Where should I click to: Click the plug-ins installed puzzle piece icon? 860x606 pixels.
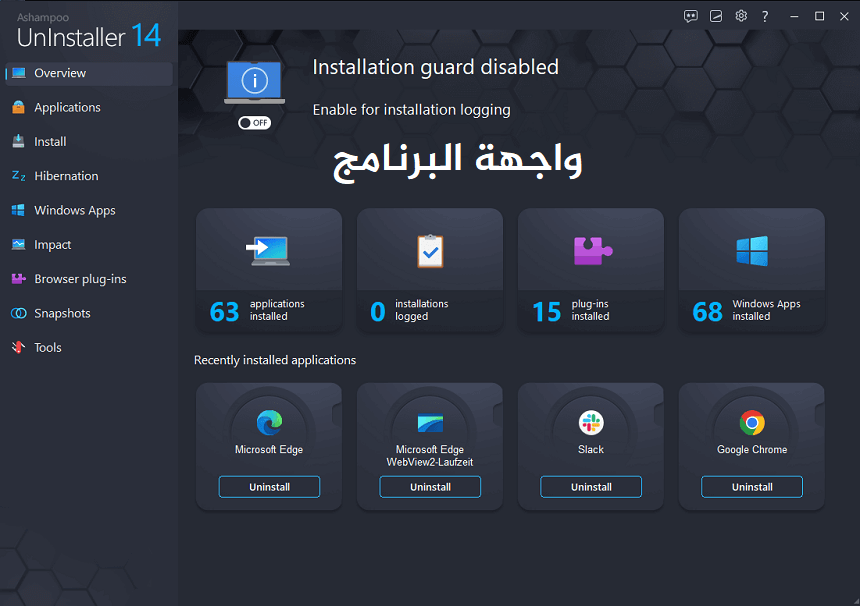coord(592,251)
